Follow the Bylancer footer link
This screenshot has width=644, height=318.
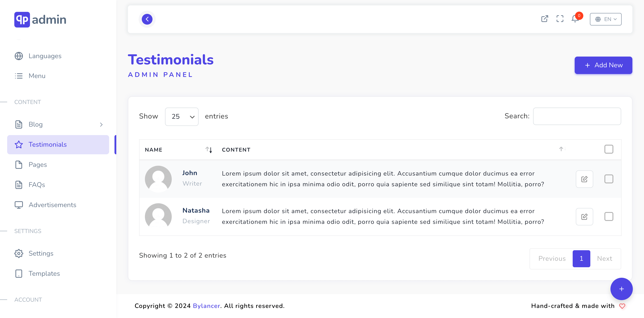[x=206, y=306]
